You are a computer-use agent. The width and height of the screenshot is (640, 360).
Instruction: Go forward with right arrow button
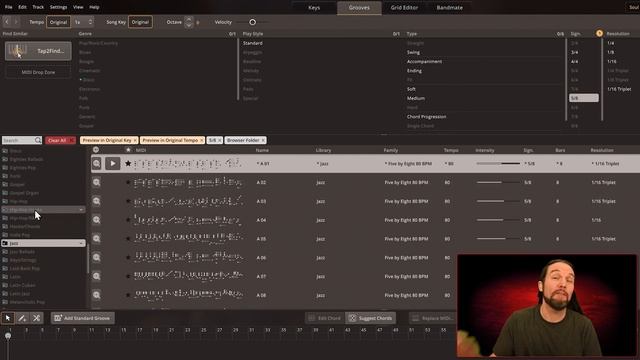16,22
